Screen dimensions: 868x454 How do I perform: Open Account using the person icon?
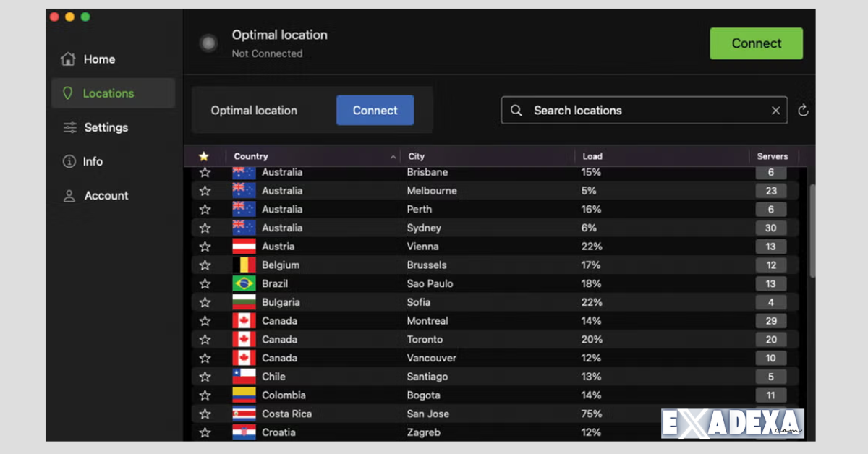click(69, 195)
